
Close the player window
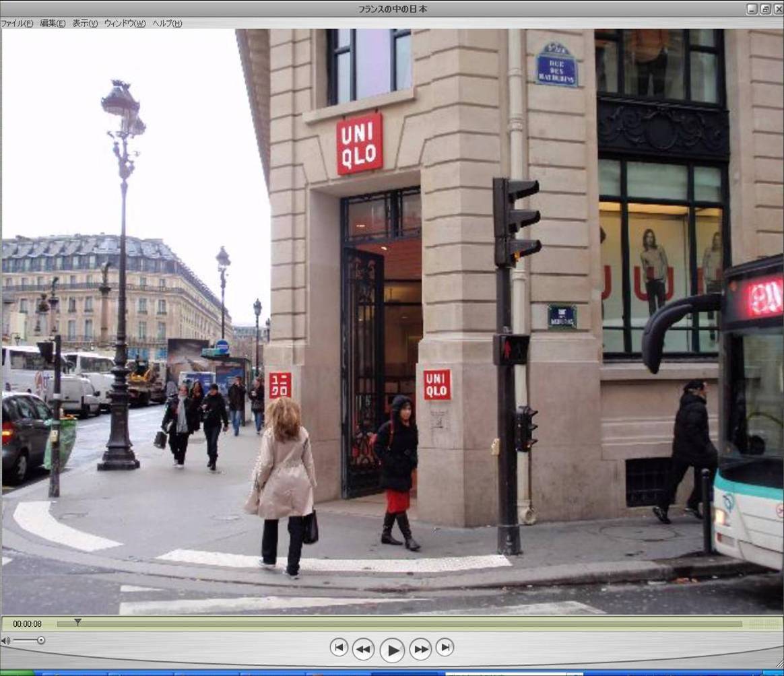(779, 9)
